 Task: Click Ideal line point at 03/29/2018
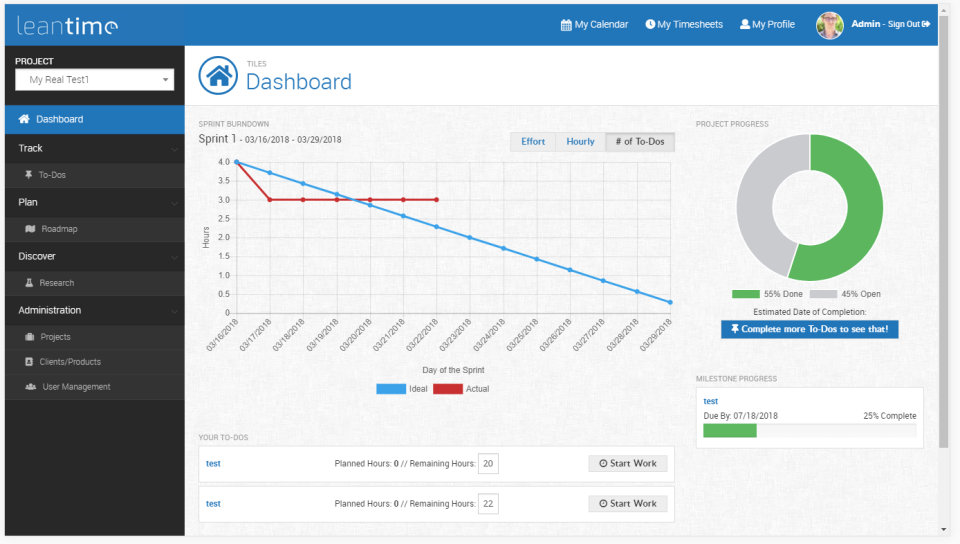coord(670,302)
